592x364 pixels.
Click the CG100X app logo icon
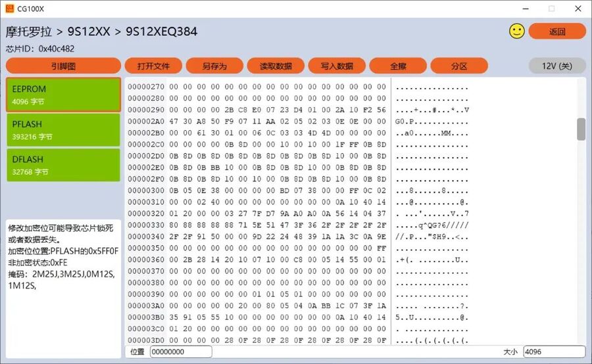click(x=9, y=9)
